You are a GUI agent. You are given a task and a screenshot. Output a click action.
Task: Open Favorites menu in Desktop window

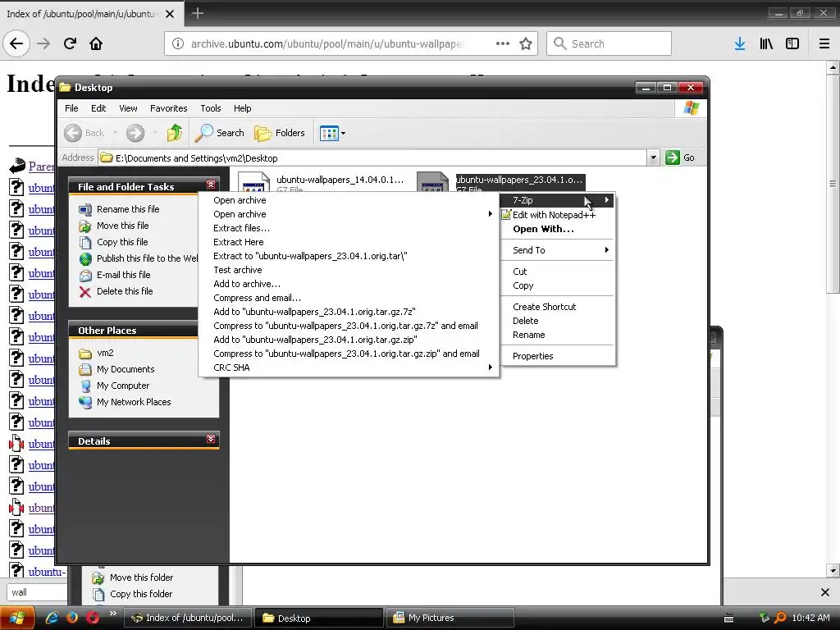[169, 108]
